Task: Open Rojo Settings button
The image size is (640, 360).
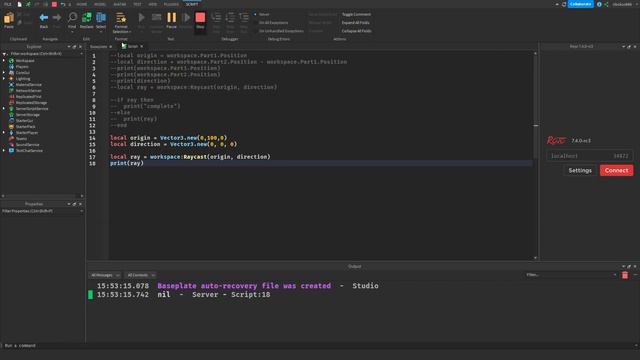Action: click(580, 170)
